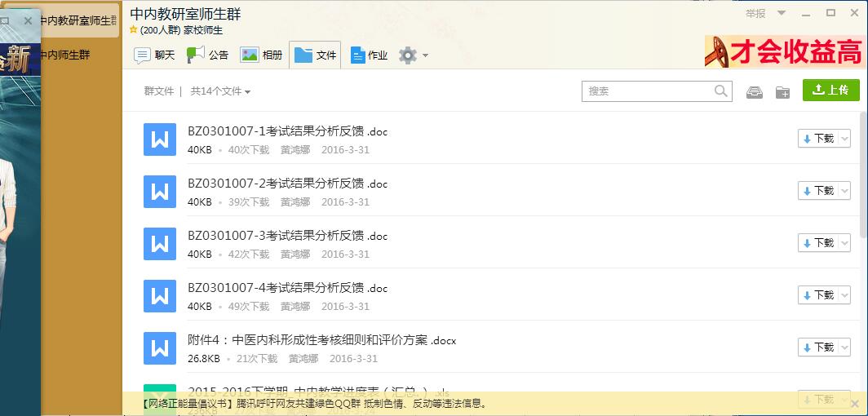
Task: Open the dropdown arrow beside 举报
Action: [781, 13]
